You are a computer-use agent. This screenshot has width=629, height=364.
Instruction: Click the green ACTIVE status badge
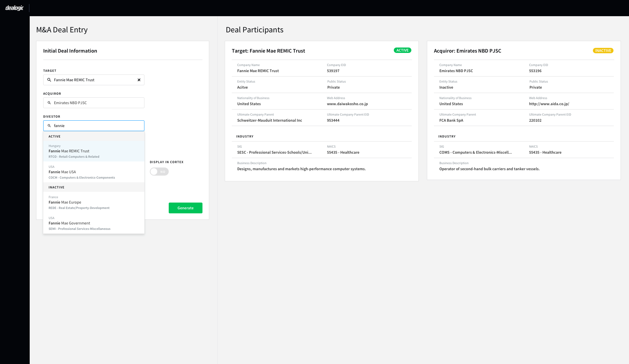pos(402,50)
